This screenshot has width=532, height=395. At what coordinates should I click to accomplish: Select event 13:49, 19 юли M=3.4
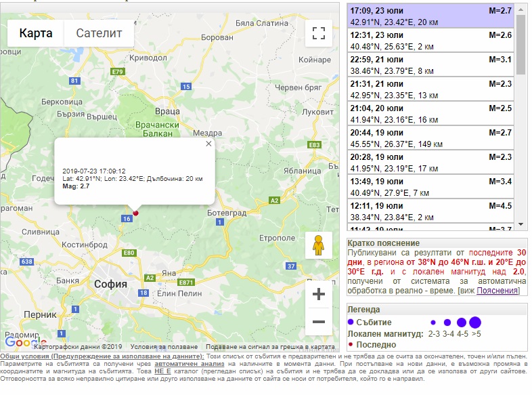coord(430,187)
